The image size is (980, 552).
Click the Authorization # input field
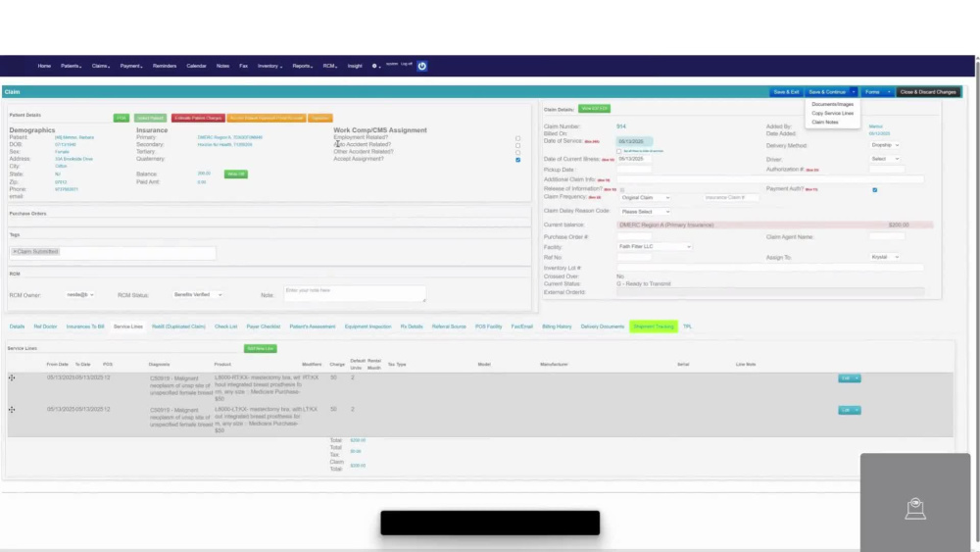(886, 170)
